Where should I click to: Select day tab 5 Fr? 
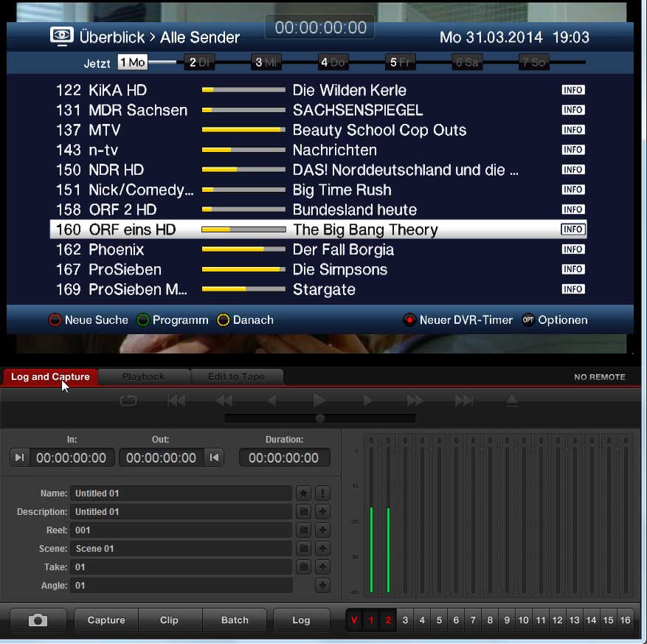[x=400, y=62]
